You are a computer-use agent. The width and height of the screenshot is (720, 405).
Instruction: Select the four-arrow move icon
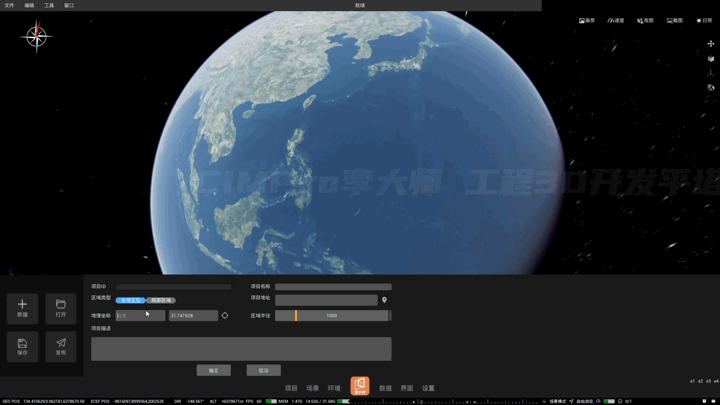pos(711,44)
